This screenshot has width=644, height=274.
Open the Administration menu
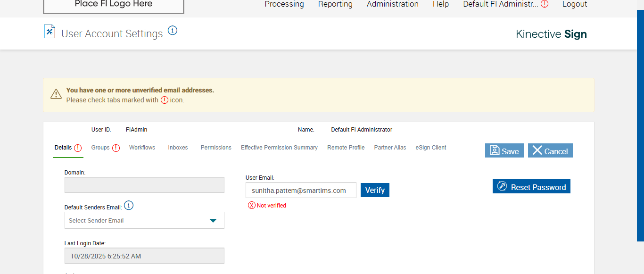click(393, 4)
